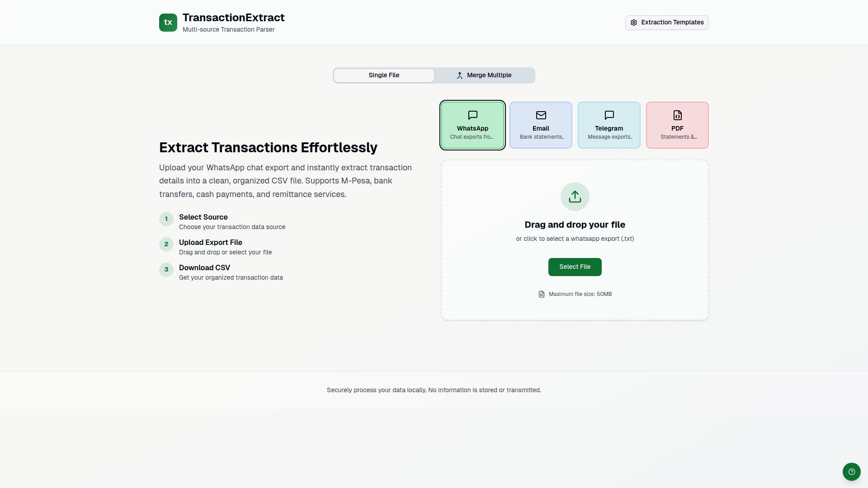
Task: Open Extraction Templates
Action: click(x=667, y=22)
